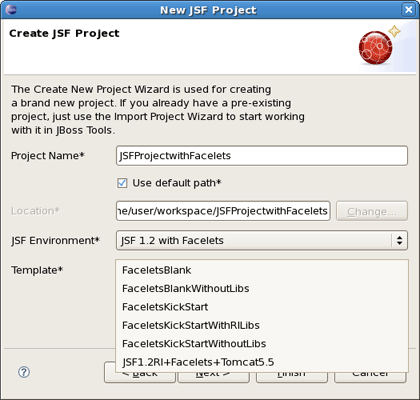Click the Eclipse icon in title bar
Viewport: 420px width, 400px height.
tap(11, 10)
